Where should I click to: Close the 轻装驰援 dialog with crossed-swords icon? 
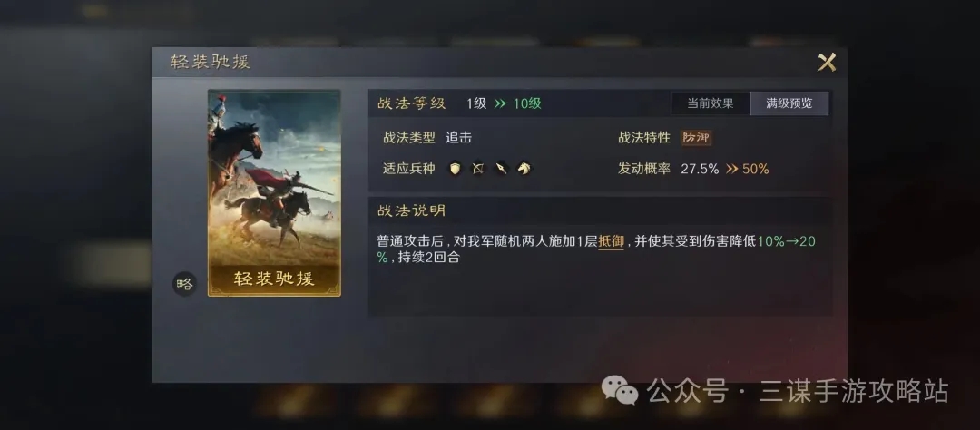(x=827, y=62)
